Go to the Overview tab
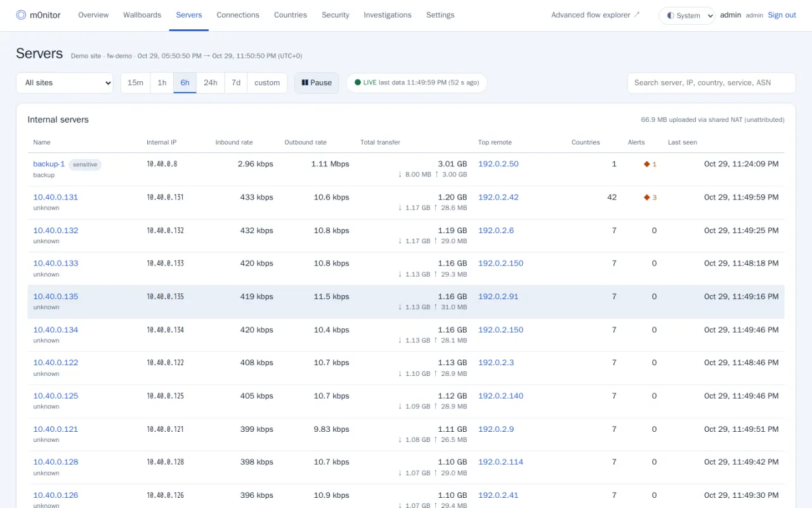Image resolution: width=812 pixels, height=508 pixels. pyautogui.click(x=93, y=15)
